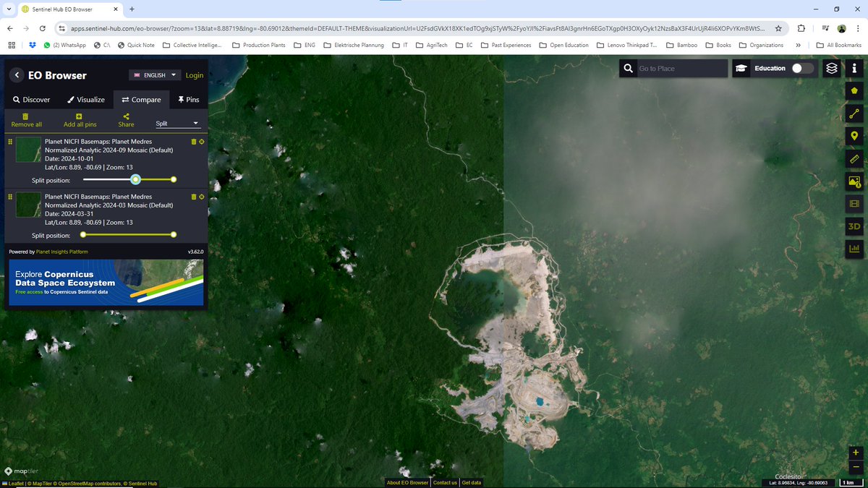Image resolution: width=868 pixels, height=488 pixels.
Task: Open the Chrome apps grid icon
Action: (x=12, y=45)
